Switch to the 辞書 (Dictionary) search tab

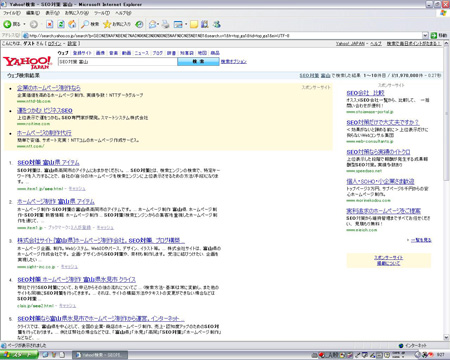click(171, 53)
